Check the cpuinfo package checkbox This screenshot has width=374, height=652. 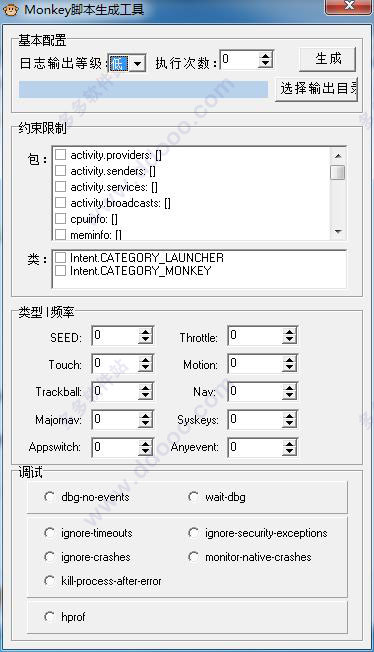click(x=61, y=218)
